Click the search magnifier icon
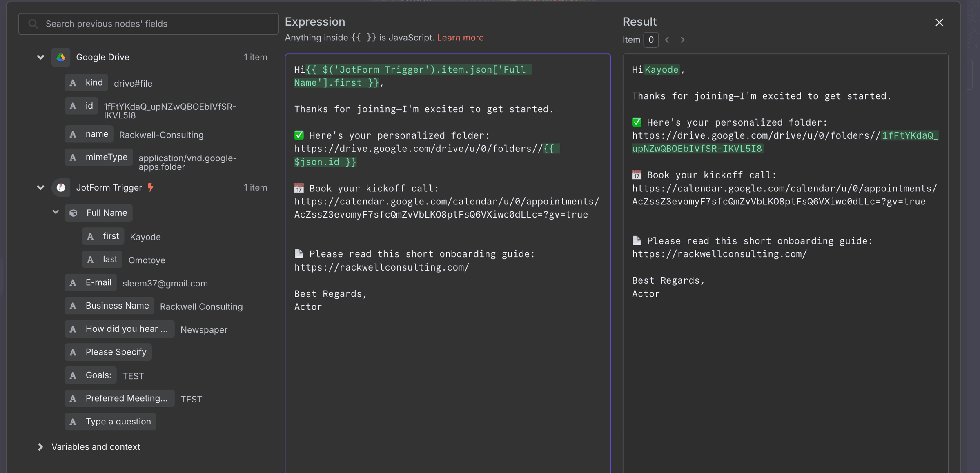The image size is (980, 473). coord(33,24)
